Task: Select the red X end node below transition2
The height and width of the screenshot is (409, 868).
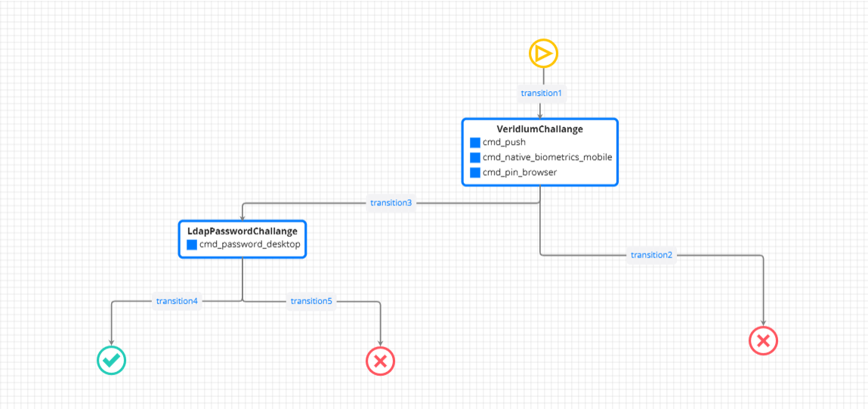Action: (763, 340)
